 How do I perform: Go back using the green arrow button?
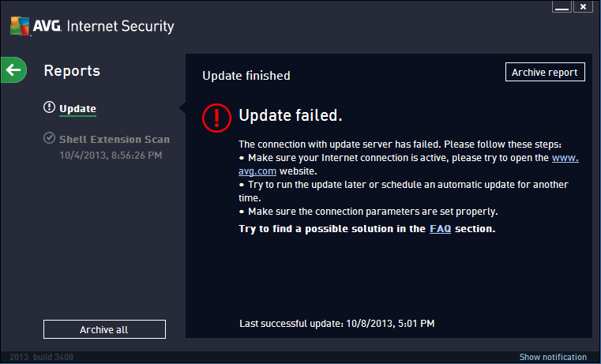click(x=13, y=69)
